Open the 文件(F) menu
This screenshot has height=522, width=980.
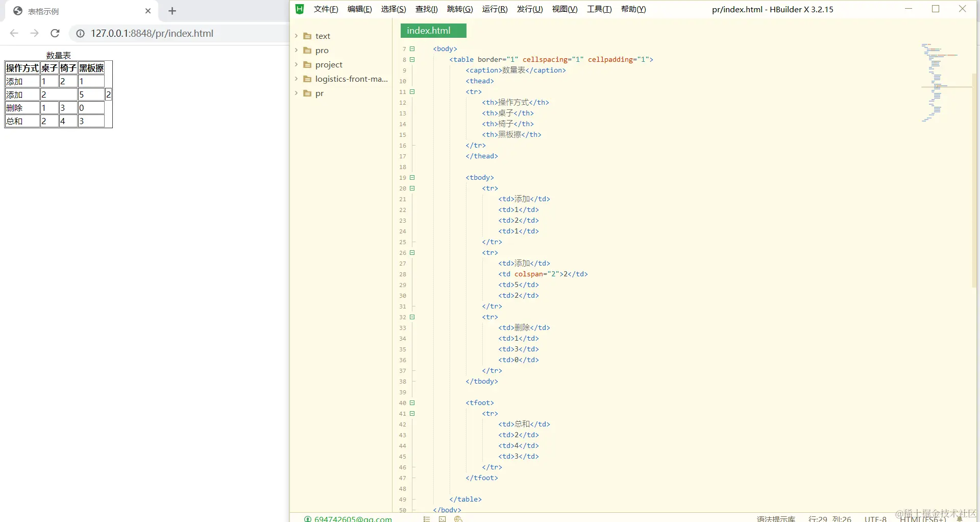(x=326, y=9)
